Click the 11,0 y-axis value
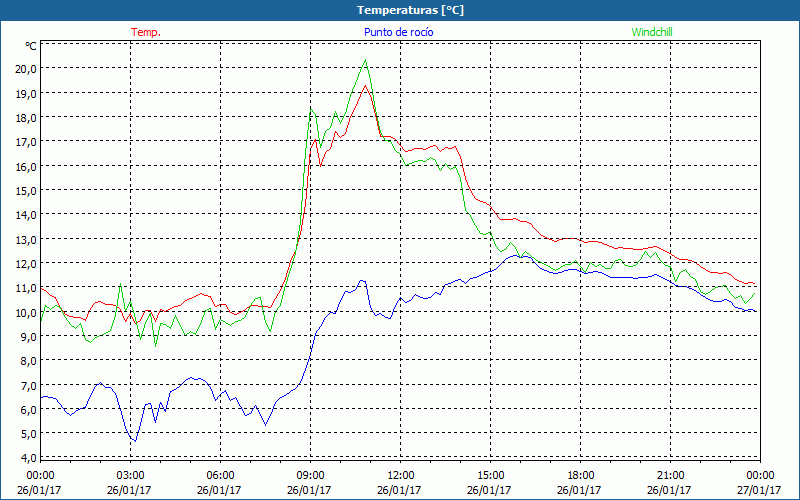800x500 pixels. click(x=26, y=288)
